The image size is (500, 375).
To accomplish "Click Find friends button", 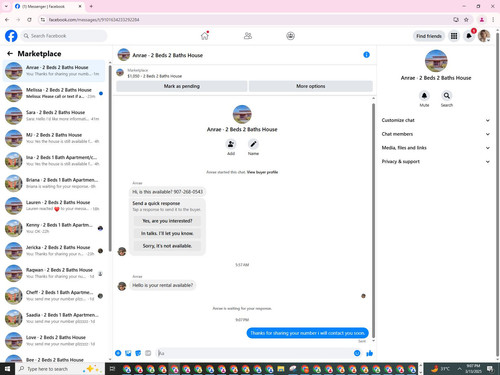I will 429,36.
